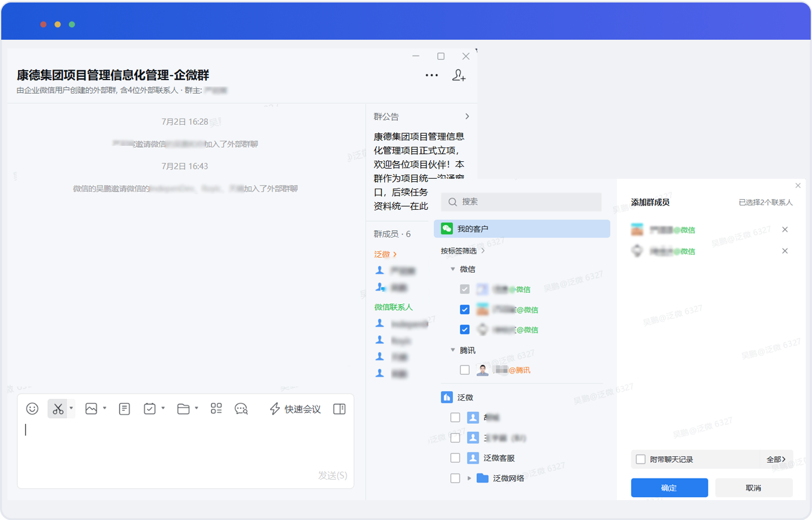Open the chat history search icon

(241, 409)
